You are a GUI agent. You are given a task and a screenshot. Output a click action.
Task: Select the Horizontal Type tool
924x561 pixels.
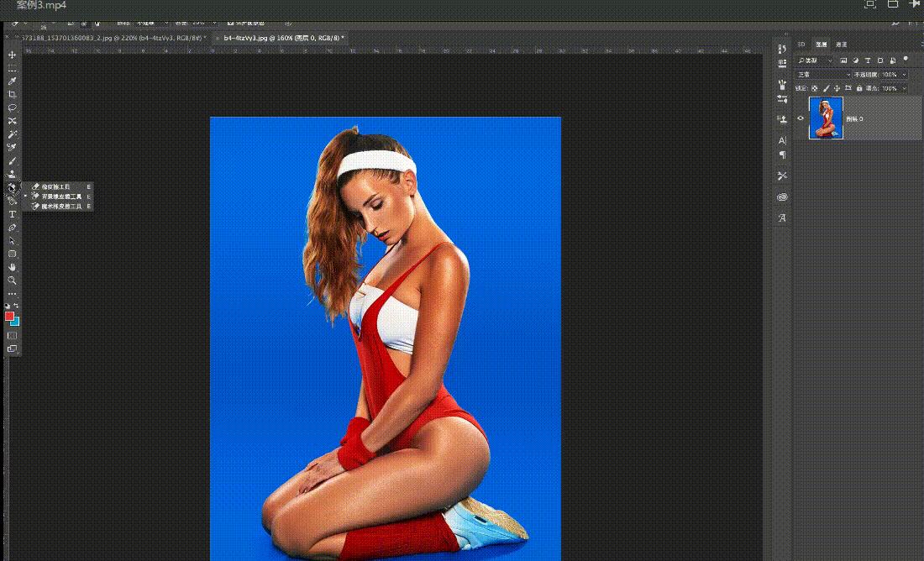click(x=12, y=214)
